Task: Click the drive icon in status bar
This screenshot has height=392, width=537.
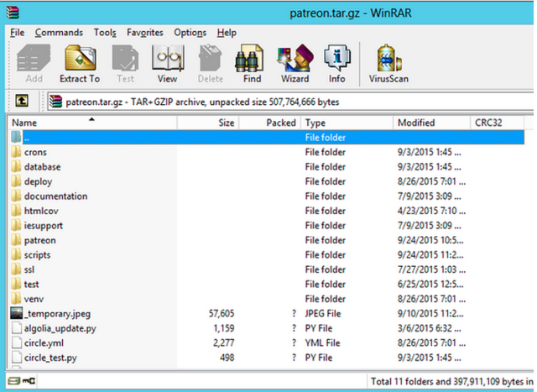Action: tap(13, 381)
